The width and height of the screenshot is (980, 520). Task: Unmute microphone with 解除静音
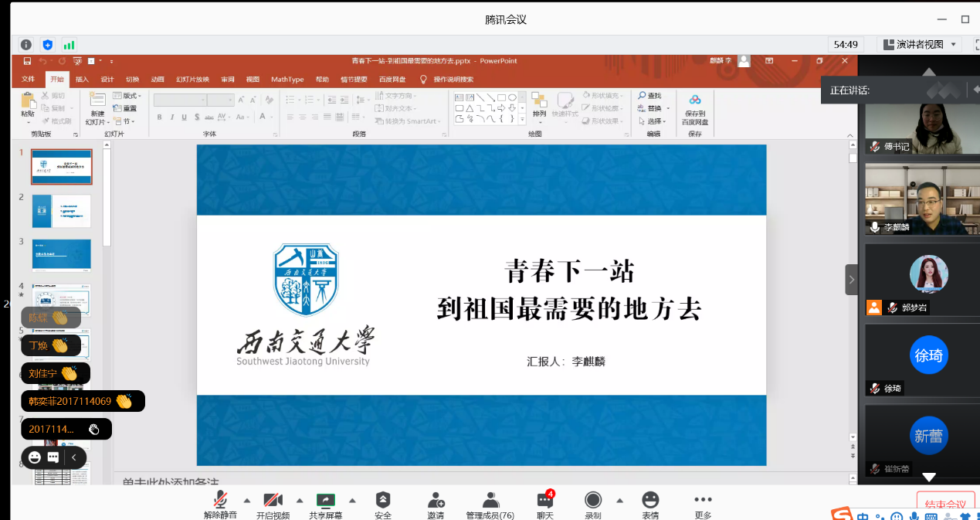pos(220,501)
